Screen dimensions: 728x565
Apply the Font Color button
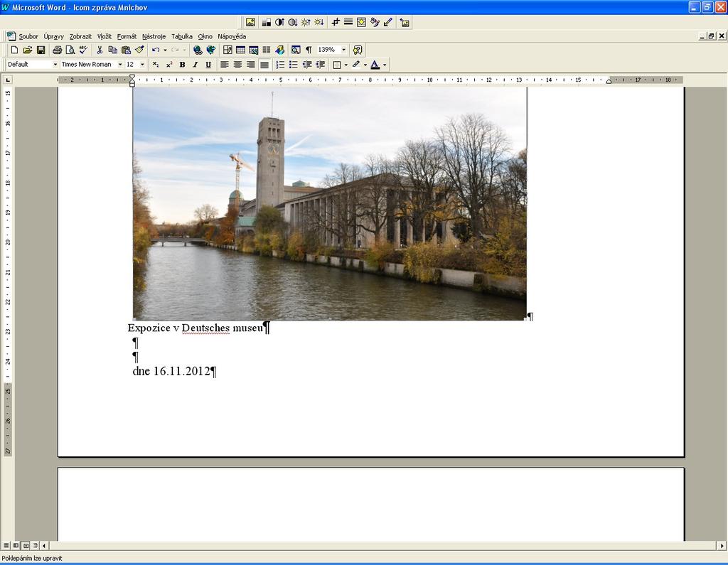coord(375,65)
